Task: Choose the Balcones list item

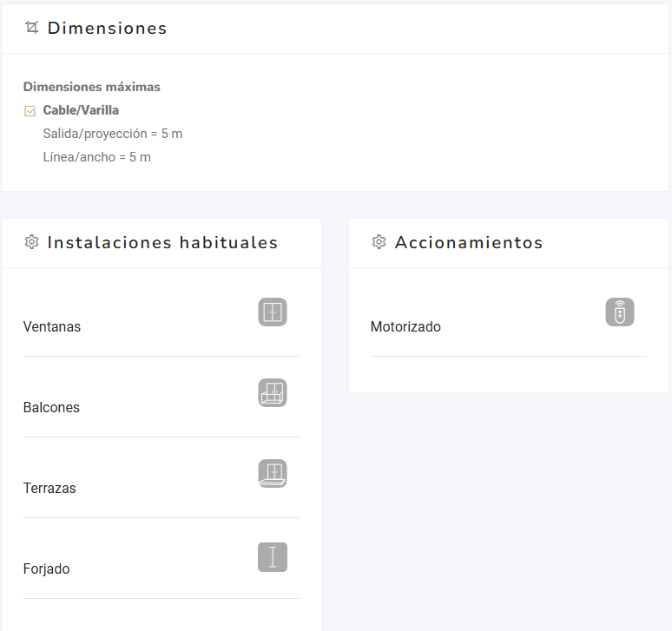Action: 51,408
